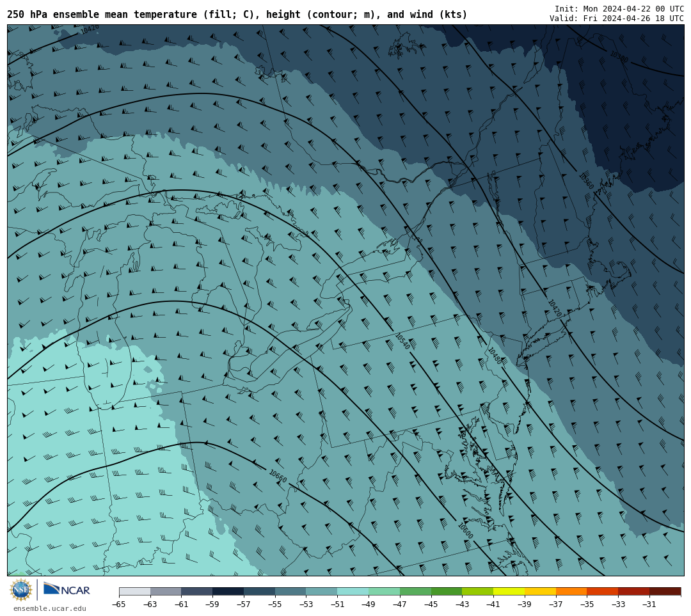
Task: Click the NCAR logo
Action: (67, 590)
